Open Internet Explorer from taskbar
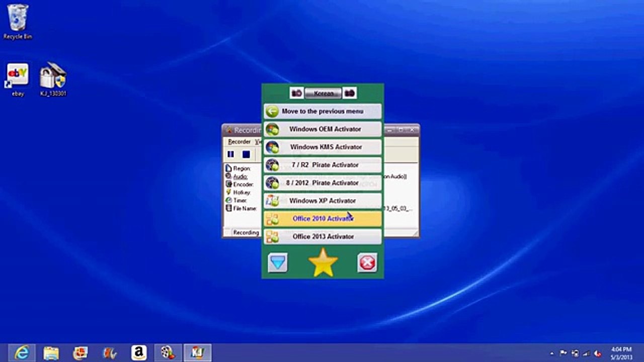644x362 pixels. pos(22,353)
